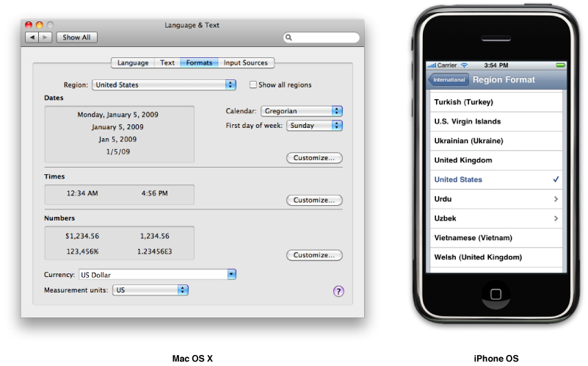Screen dimensions: 588x366
Task: Click the 4:56 PM time sample
Action: point(154,193)
